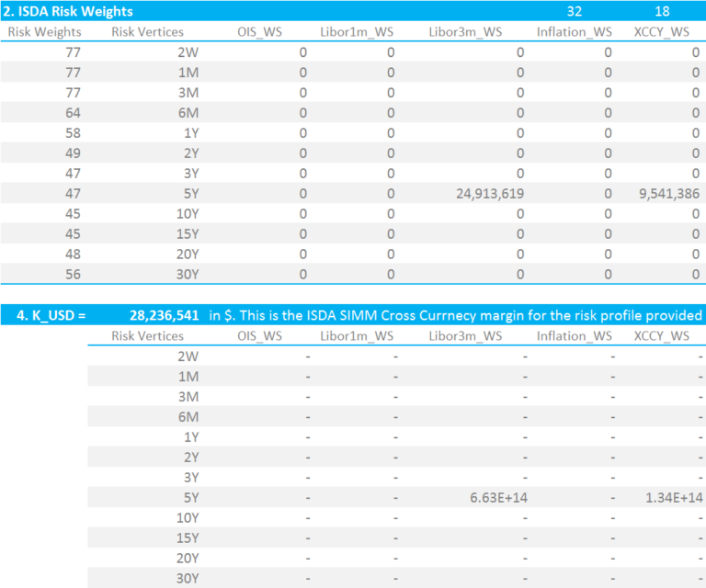
Task: Click the 10Y vertex in K_USD table
Action: (188, 518)
